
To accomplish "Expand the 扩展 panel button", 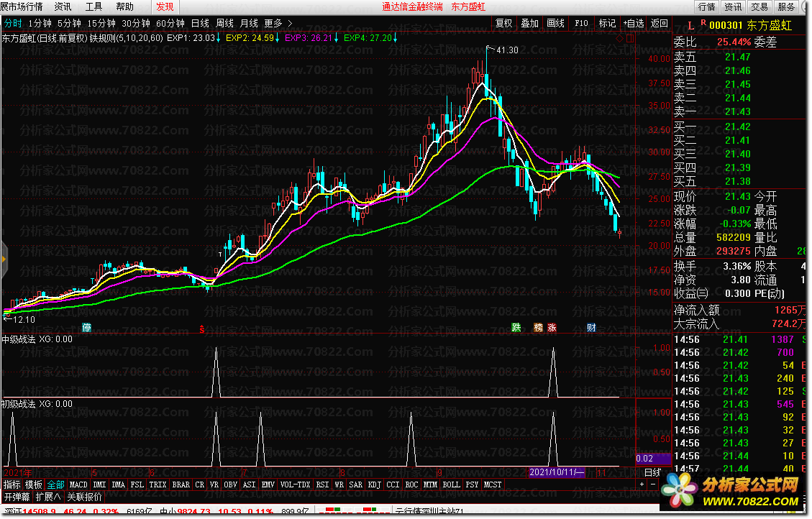I will tap(47, 497).
